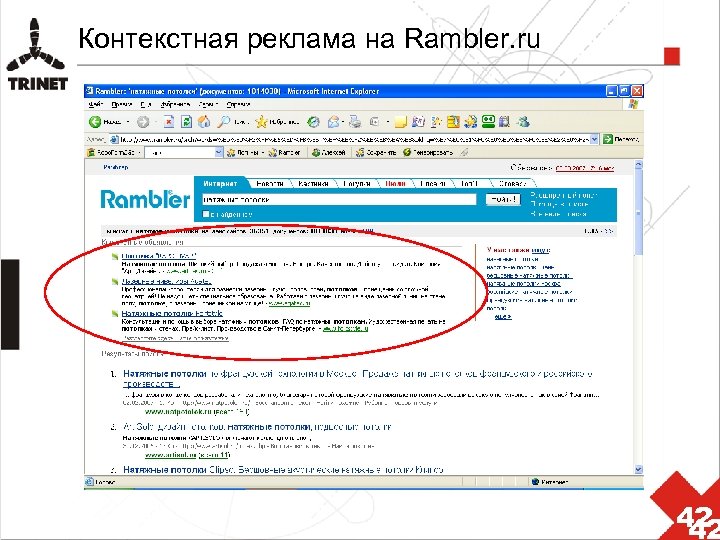Click the Сохранить toolbar button
The image size is (720, 540).
[x=376, y=152]
